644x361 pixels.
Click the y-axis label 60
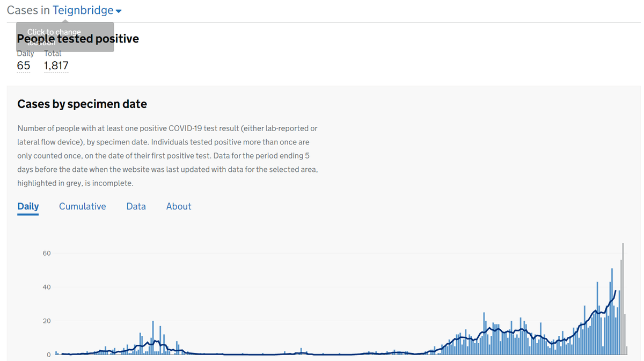click(47, 253)
